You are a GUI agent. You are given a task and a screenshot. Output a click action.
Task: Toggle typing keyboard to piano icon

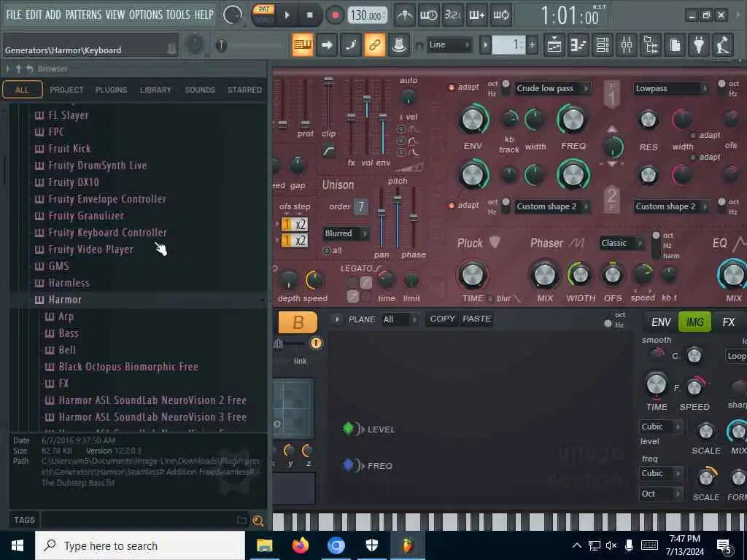click(x=303, y=45)
